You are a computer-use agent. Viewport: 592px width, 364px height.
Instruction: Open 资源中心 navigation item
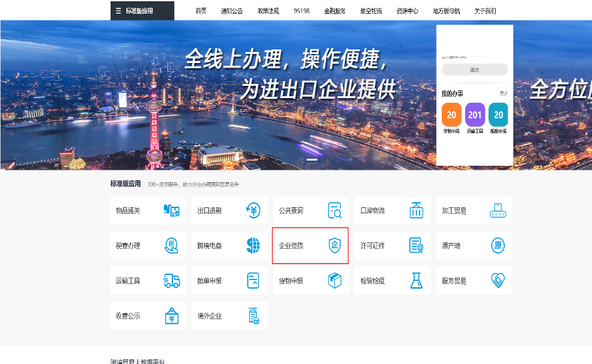point(407,11)
